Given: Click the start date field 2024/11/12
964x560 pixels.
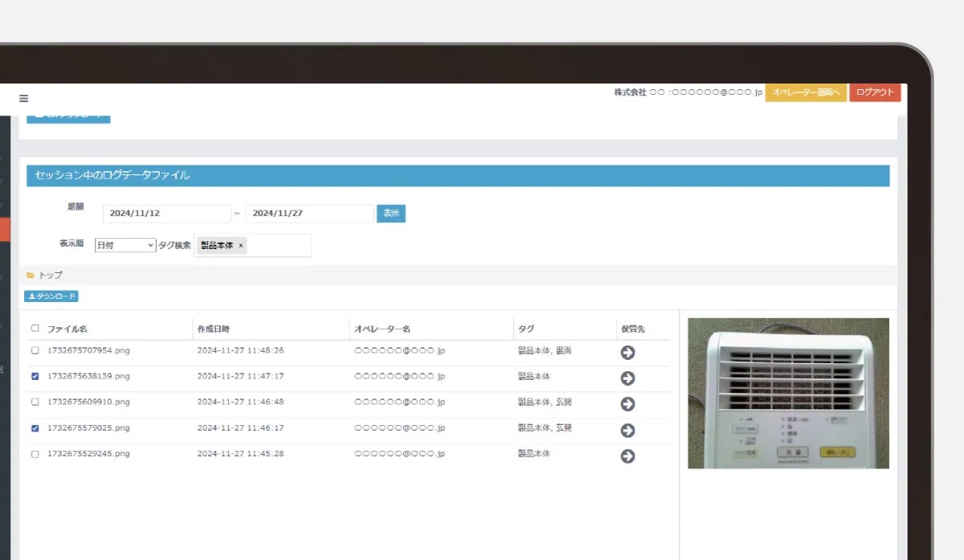Looking at the screenshot, I should [x=167, y=214].
